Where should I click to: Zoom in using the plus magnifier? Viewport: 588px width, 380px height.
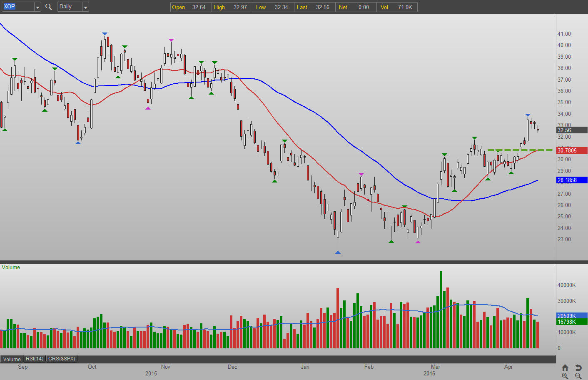click(x=565, y=376)
